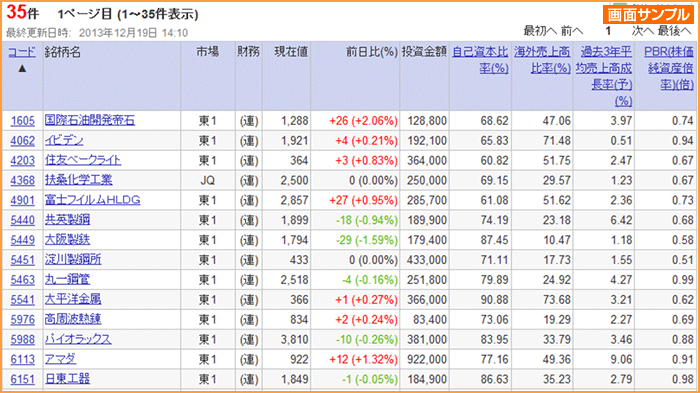This screenshot has height=393, width=700.
Task: Sort by 過去3年平均売上高成長率 column
Action: 604,76
